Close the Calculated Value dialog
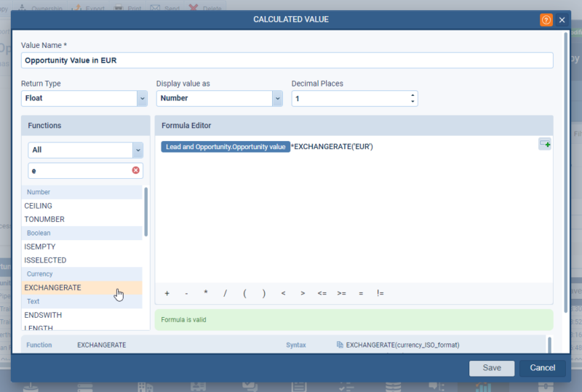The height and width of the screenshot is (392, 582). pos(562,20)
